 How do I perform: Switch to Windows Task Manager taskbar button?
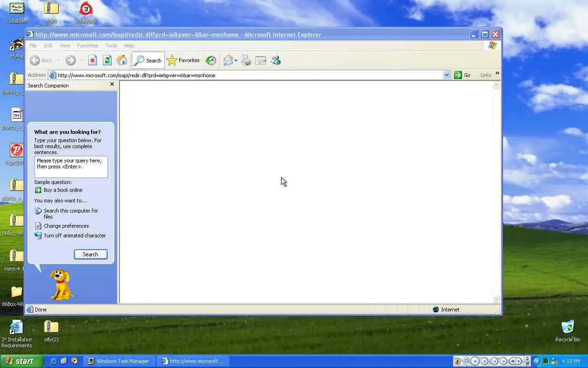tap(119, 361)
